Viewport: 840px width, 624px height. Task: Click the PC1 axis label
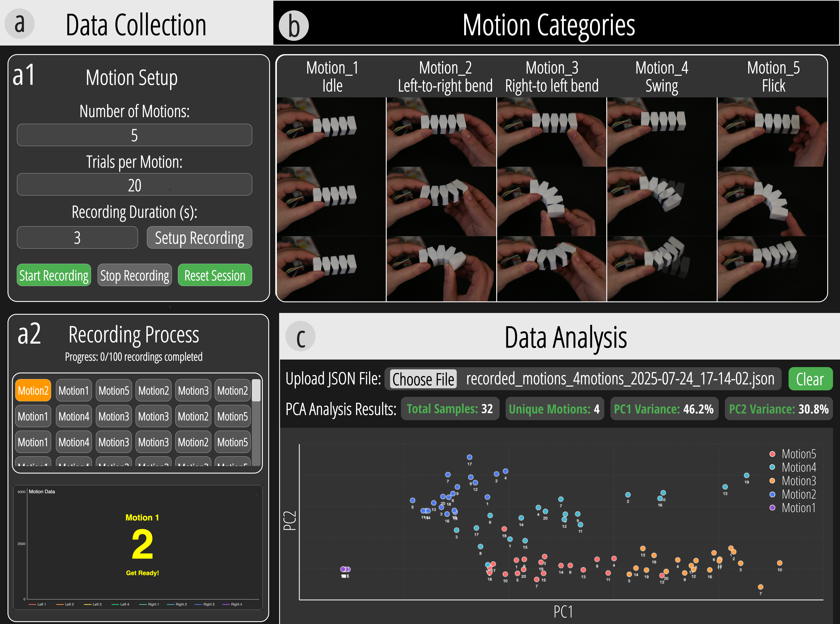coord(563,612)
